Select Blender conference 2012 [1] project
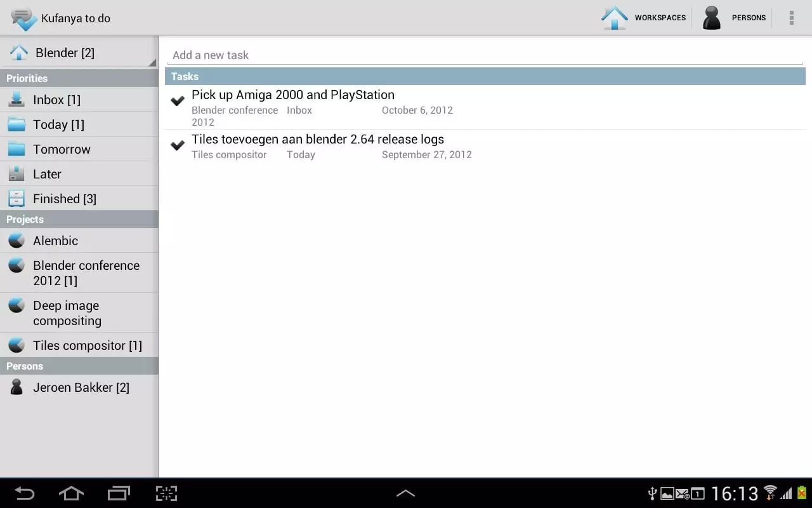 pos(79,273)
